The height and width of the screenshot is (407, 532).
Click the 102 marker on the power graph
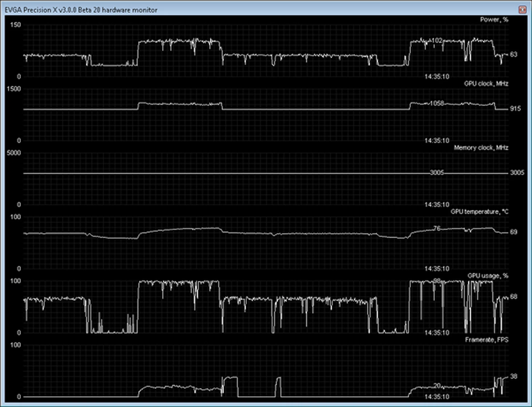437,40
